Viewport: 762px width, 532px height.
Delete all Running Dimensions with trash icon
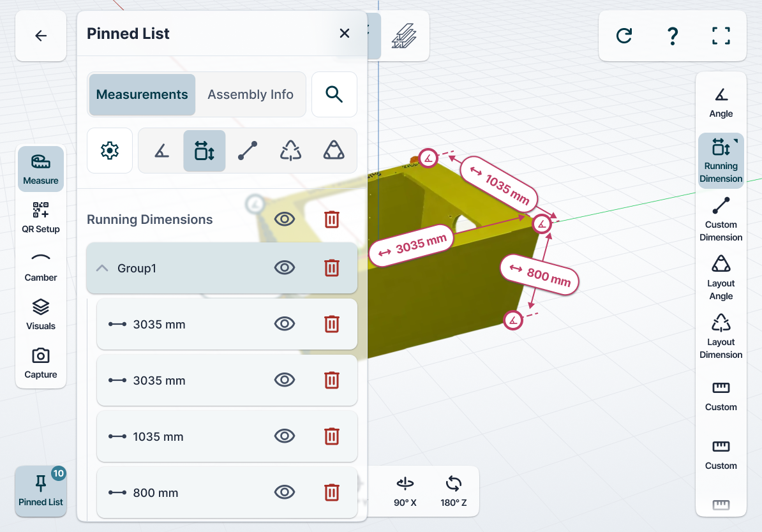coord(332,219)
